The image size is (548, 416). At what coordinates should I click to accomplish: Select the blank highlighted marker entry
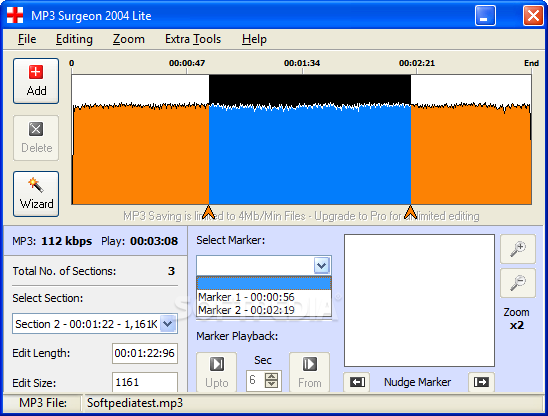(264, 283)
